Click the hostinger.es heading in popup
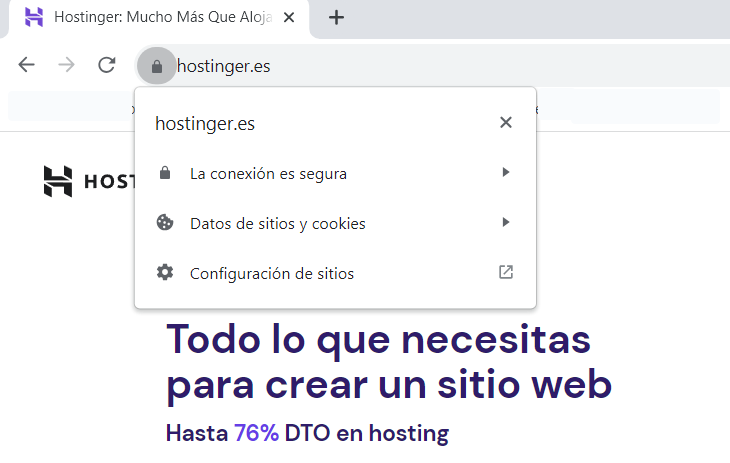The width and height of the screenshot is (730, 463). [x=205, y=124]
